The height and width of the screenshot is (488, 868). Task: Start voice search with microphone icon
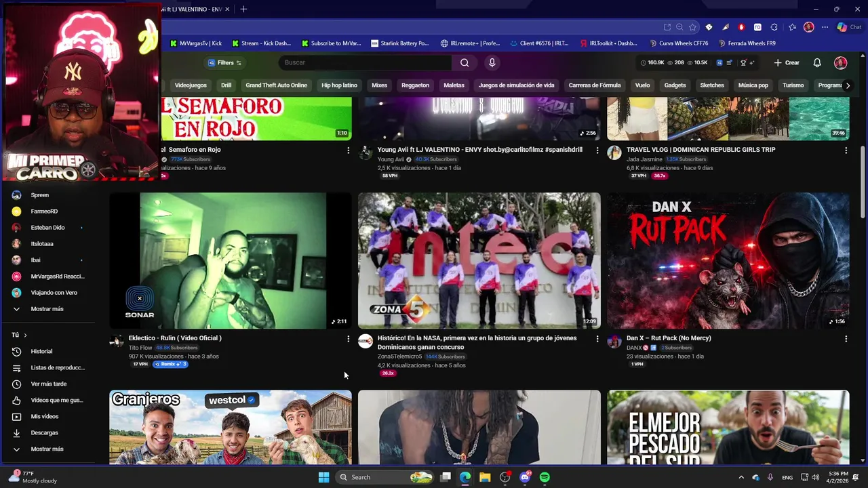[492, 62]
